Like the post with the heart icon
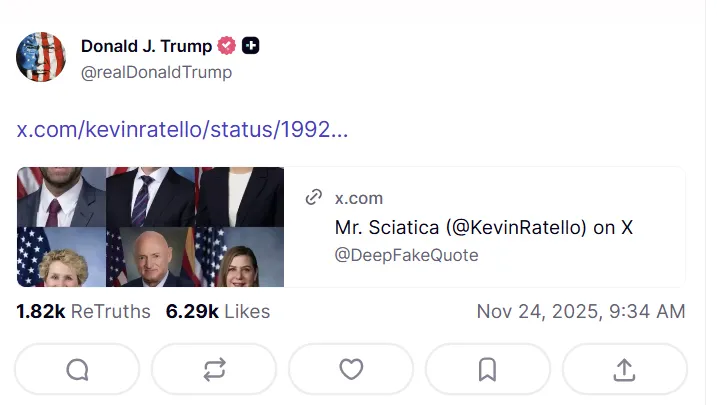This screenshot has height=405, width=717. 351,369
